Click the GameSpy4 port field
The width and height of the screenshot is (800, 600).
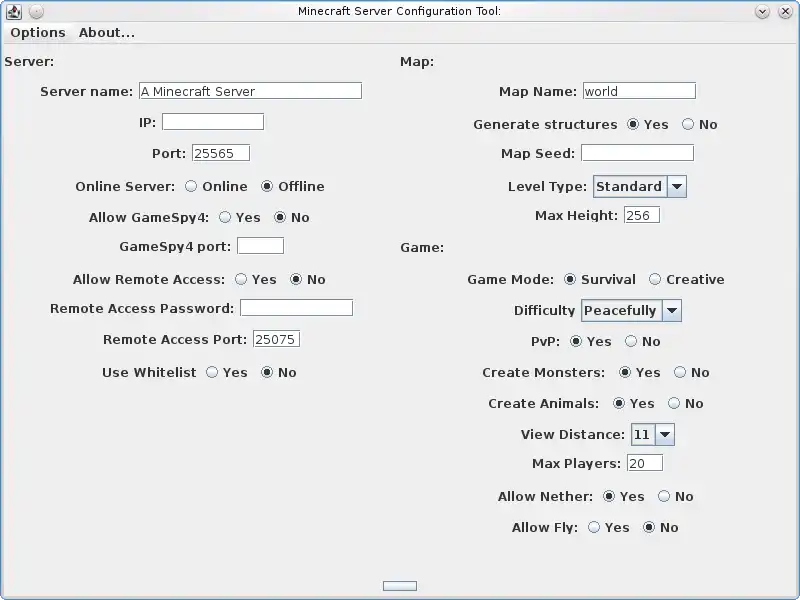260,246
